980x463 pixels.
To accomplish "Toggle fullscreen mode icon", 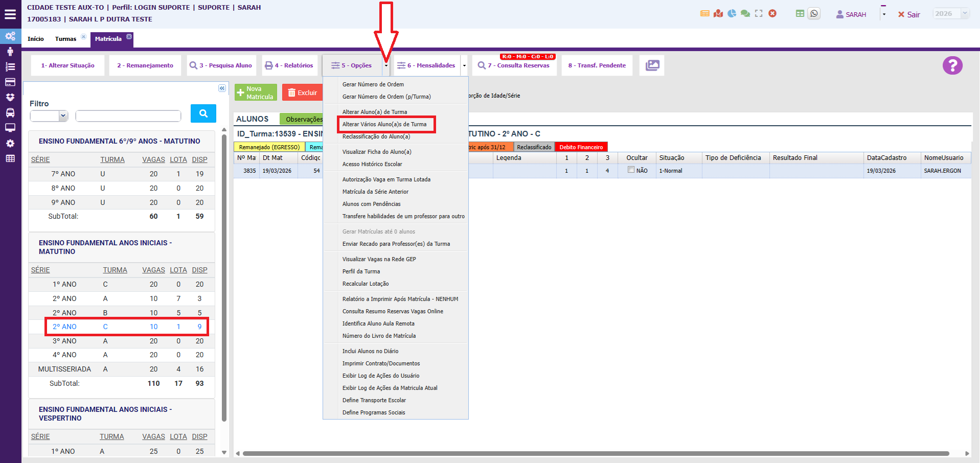I will click(x=759, y=14).
